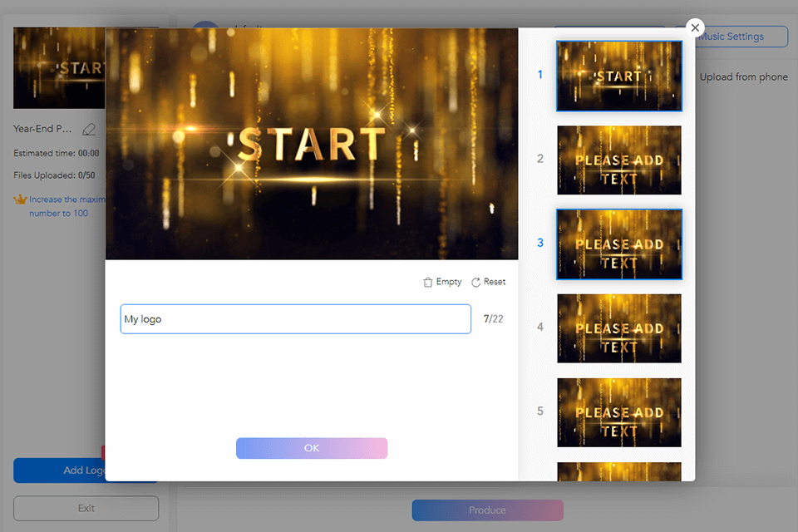Confirm the text by clicking OK
Image resolution: width=798 pixels, height=532 pixels.
tap(312, 448)
